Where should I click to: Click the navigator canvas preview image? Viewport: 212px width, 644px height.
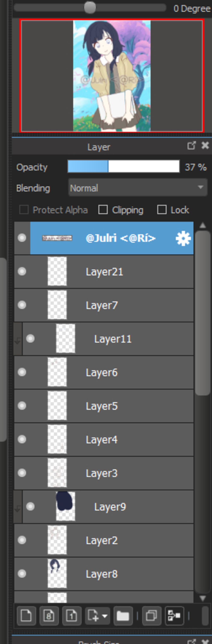[112, 76]
